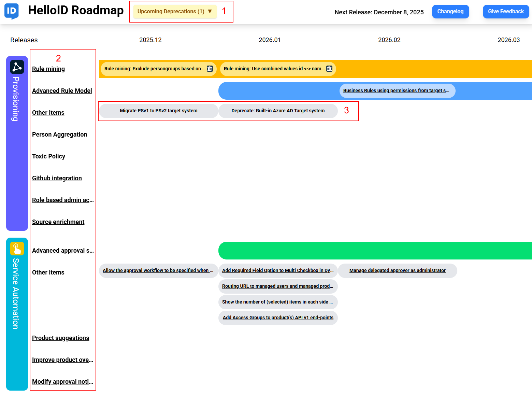Image resolution: width=532 pixels, height=394 pixels.
Task: Open the Upcoming Deprecations dropdown
Action: [174, 11]
